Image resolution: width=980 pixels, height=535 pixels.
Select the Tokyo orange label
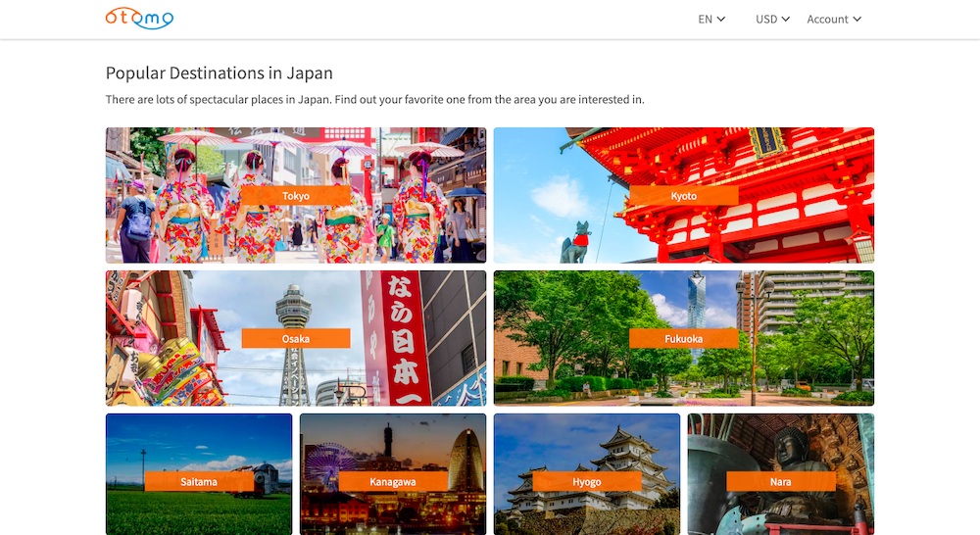pos(296,196)
